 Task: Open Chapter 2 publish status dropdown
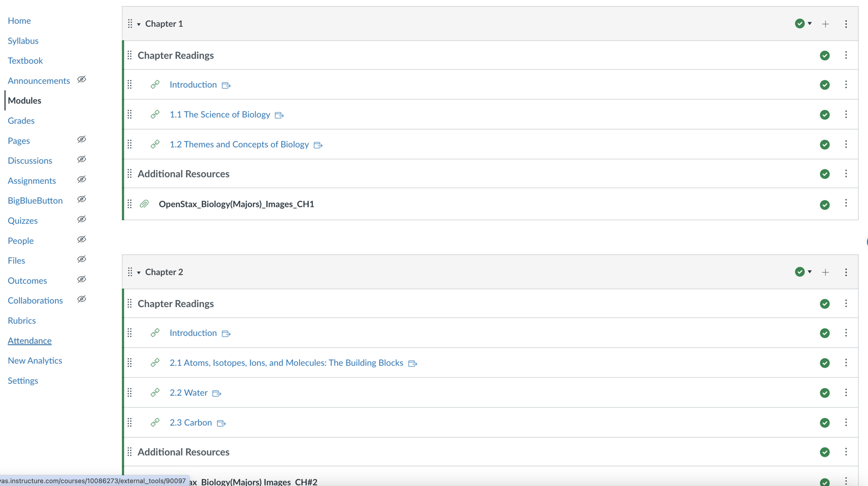[803, 272]
